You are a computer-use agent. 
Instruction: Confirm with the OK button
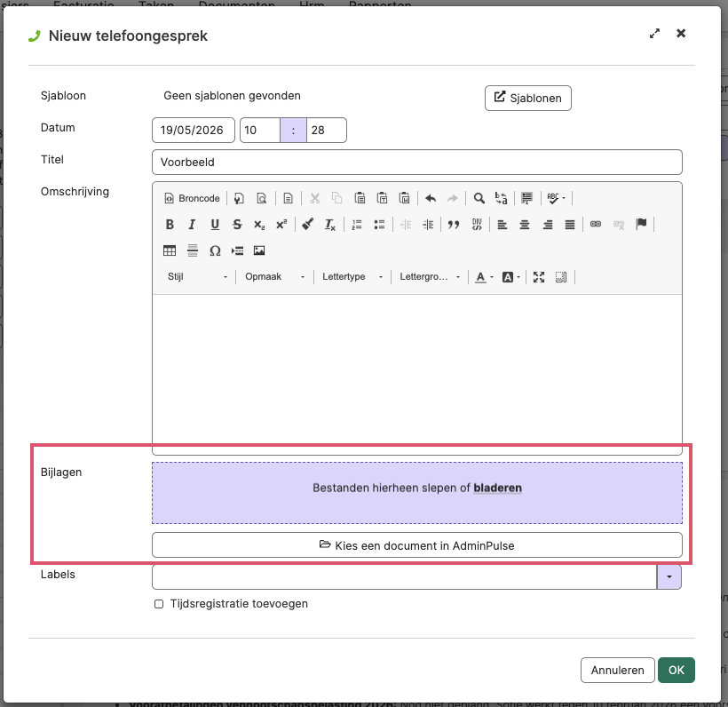[x=676, y=670]
